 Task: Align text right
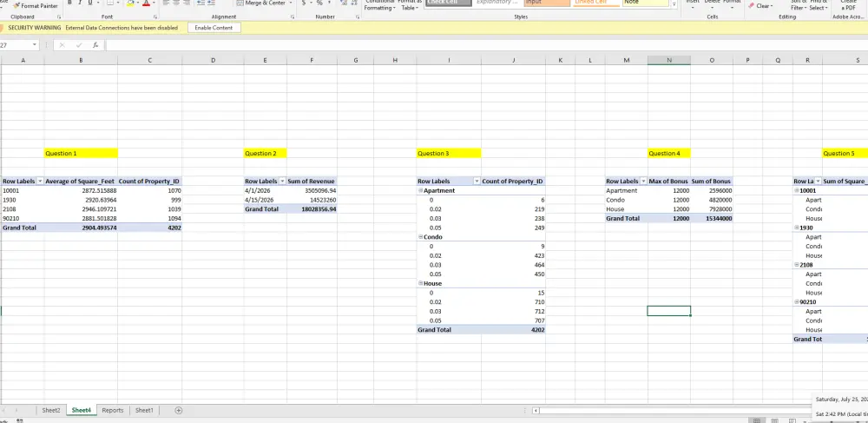pos(187,3)
